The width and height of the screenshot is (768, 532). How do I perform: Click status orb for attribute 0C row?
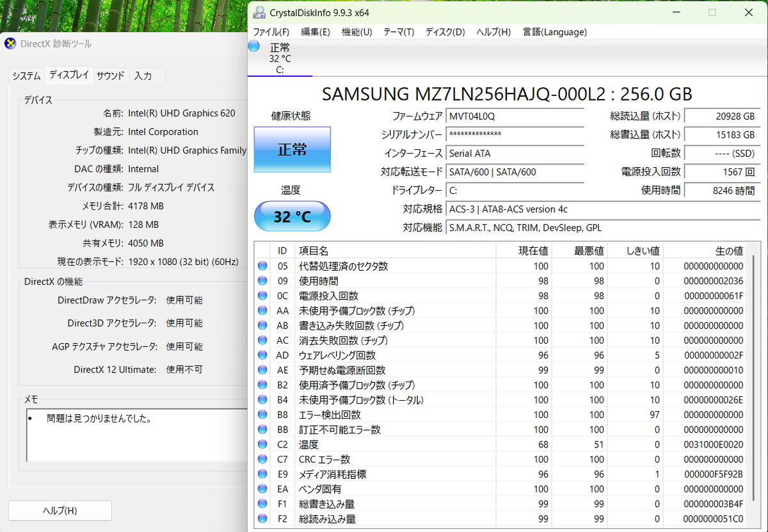point(262,296)
